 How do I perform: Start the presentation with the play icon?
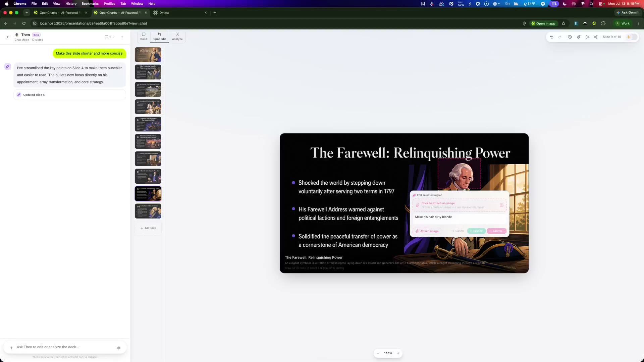[587, 37]
